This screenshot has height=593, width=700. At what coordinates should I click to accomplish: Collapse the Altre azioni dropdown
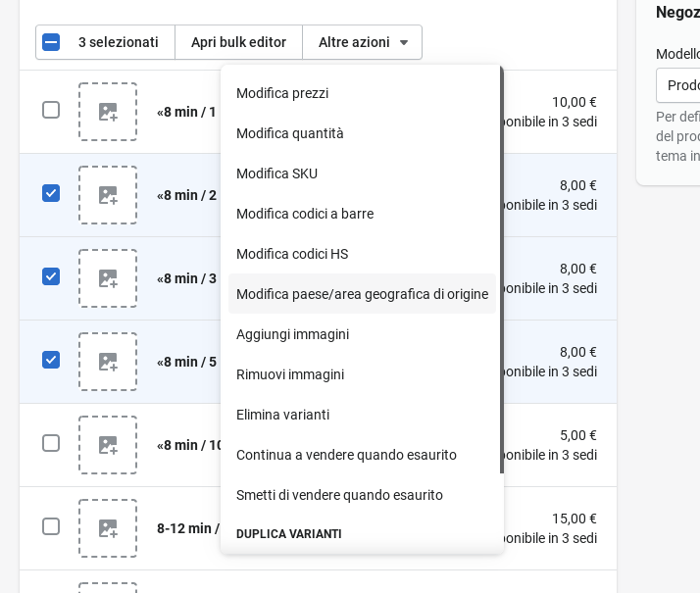363,42
